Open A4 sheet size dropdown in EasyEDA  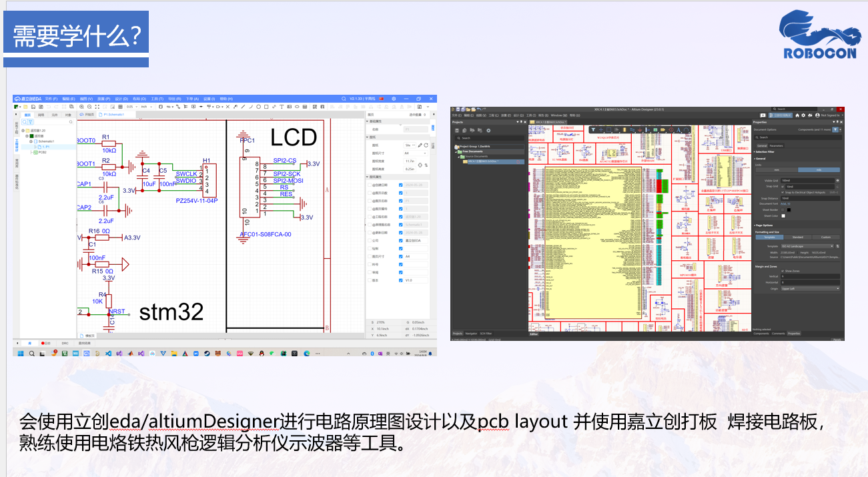click(416, 153)
